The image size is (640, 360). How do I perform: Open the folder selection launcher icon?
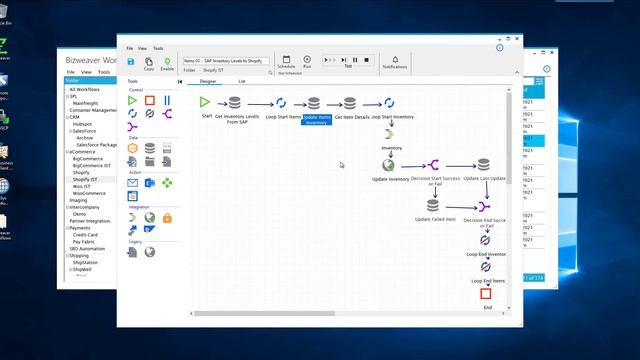[x=270, y=72]
